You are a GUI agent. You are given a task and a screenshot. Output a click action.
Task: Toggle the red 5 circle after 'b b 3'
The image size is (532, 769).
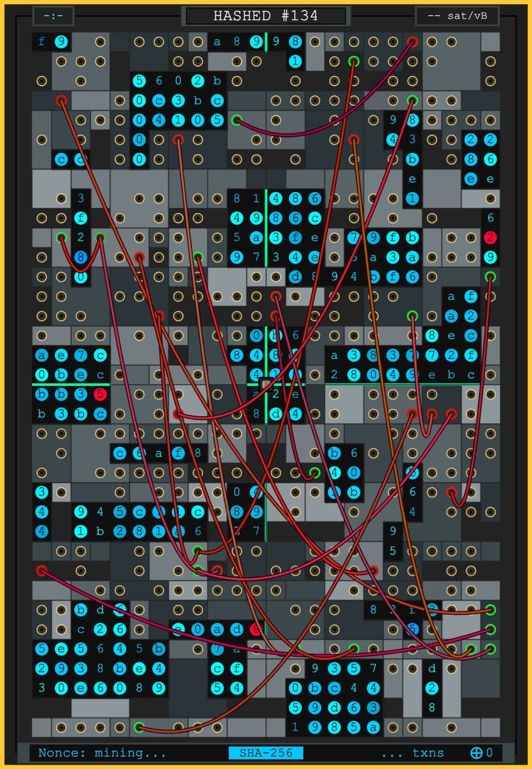(100, 394)
